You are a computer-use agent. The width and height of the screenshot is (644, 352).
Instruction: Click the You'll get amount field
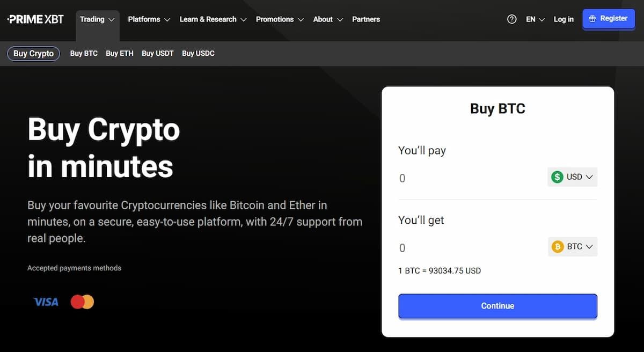click(x=467, y=248)
